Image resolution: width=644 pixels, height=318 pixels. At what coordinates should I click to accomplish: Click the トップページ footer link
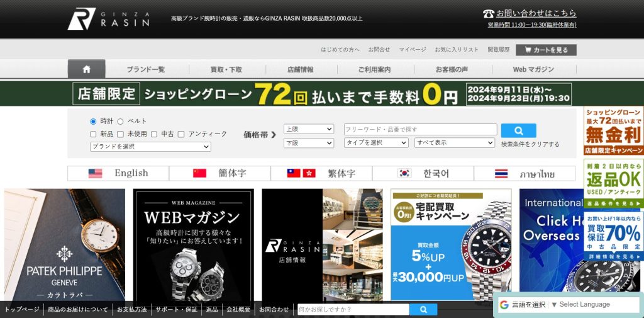click(x=22, y=309)
